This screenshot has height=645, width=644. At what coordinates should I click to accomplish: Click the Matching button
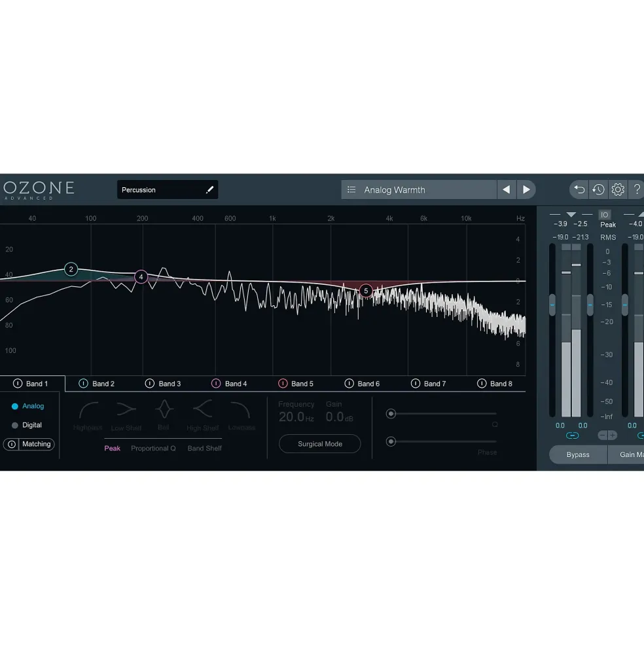click(x=37, y=444)
